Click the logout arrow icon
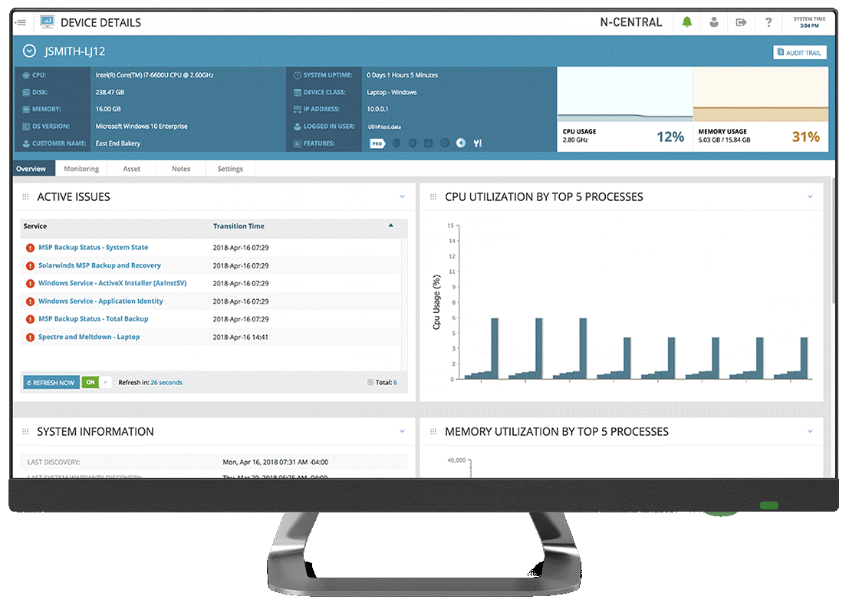 [x=741, y=22]
